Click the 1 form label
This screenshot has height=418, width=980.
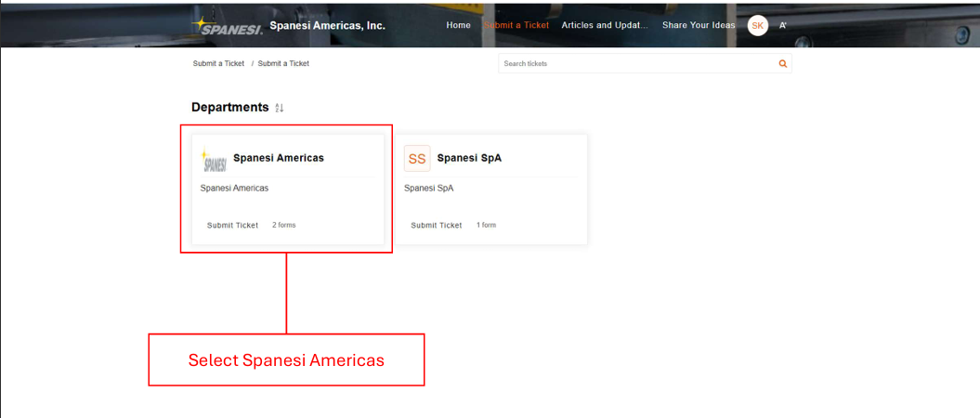coord(486,225)
